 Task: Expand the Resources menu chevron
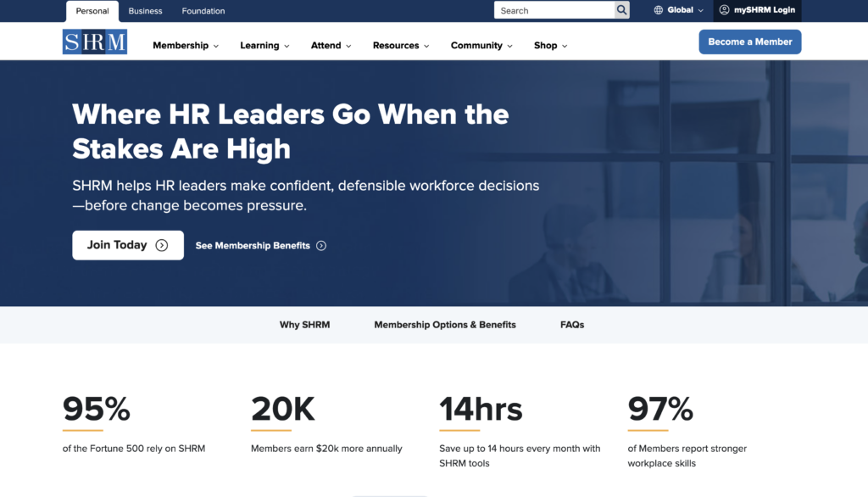click(427, 46)
